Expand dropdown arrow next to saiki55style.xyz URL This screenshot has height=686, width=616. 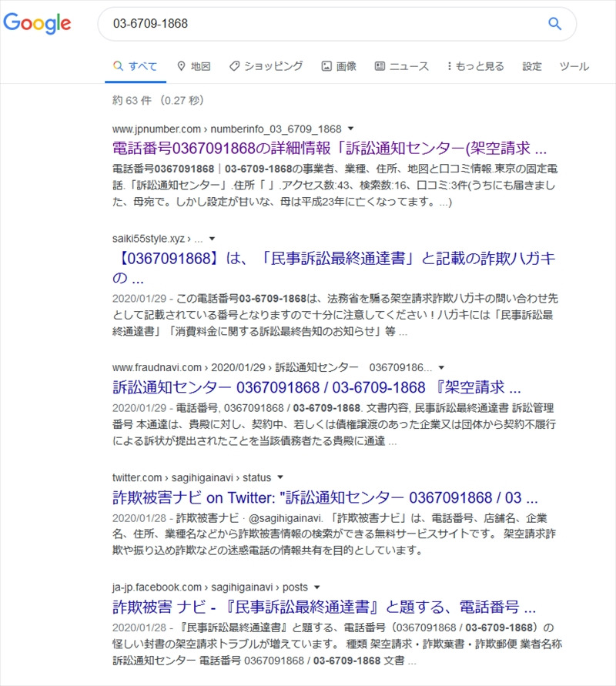click(x=212, y=239)
